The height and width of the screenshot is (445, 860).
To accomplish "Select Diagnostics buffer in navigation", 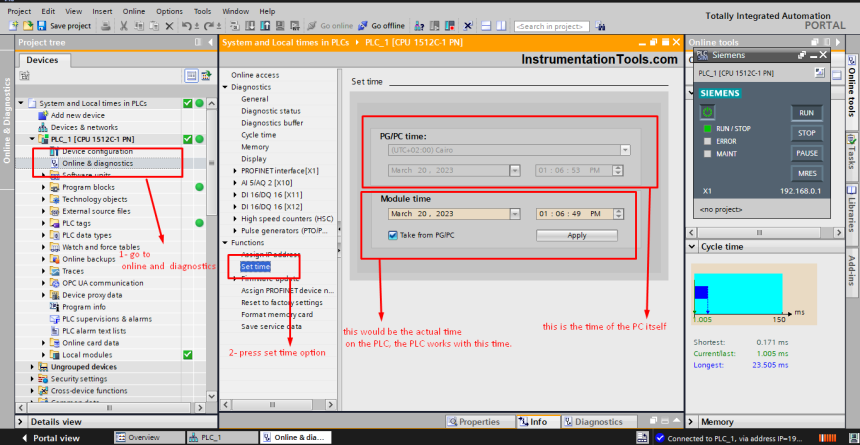I will (272, 123).
